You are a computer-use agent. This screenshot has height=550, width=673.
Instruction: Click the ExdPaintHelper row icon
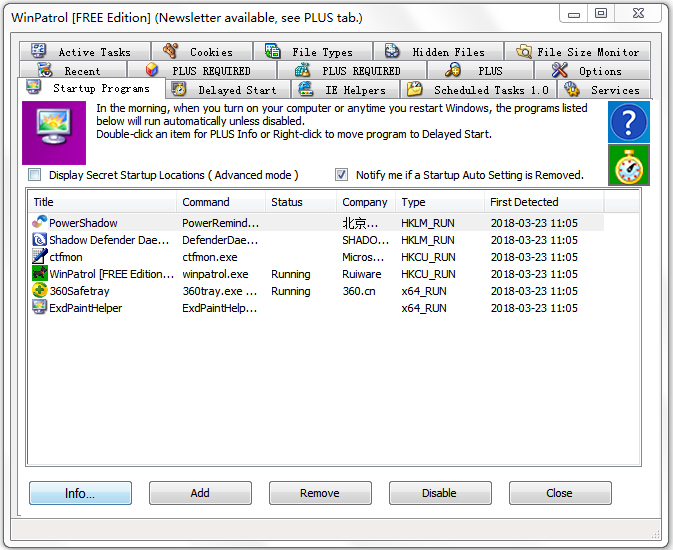pos(39,307)
